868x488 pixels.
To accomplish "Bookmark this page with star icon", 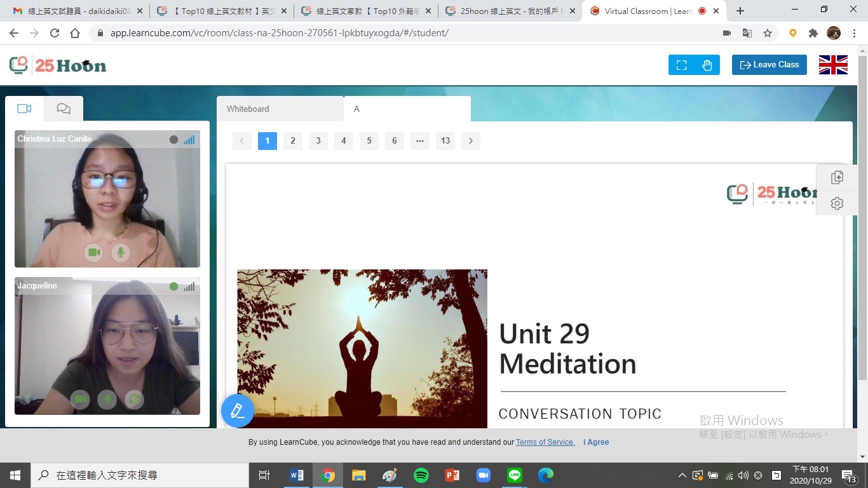I will (768, 33).
